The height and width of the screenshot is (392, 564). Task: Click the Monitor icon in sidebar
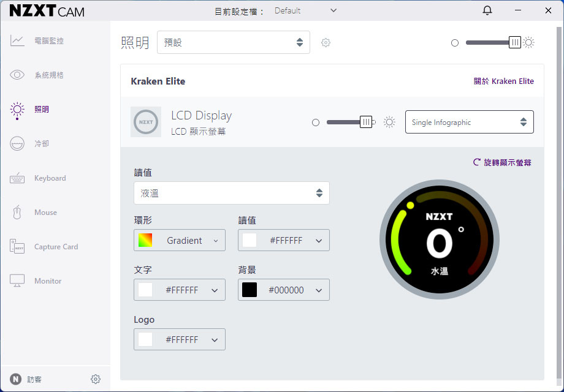tap(17, 281)
